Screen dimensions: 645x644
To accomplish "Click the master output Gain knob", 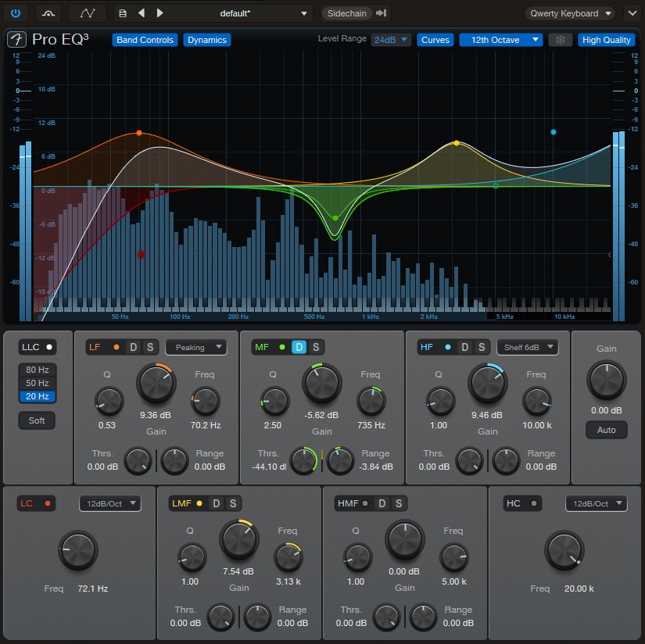I will click(606, 381).
